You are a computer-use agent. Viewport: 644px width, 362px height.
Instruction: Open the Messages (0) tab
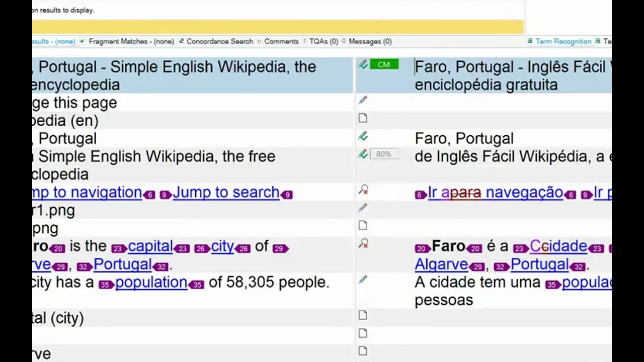[x=370, y=41]
